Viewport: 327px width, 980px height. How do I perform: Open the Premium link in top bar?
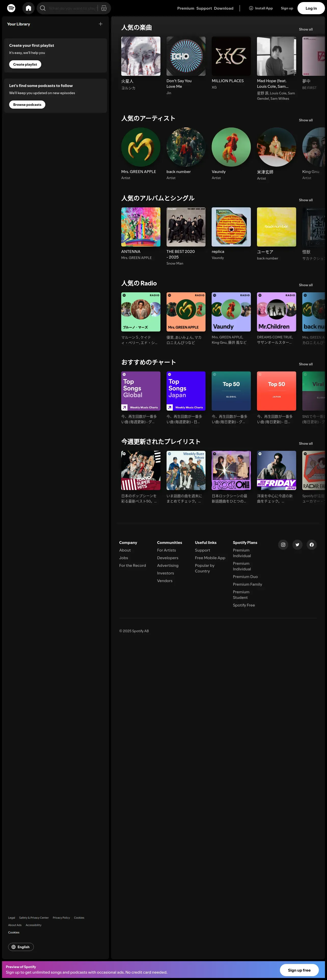pyautogui.click(x=186, y=8)
